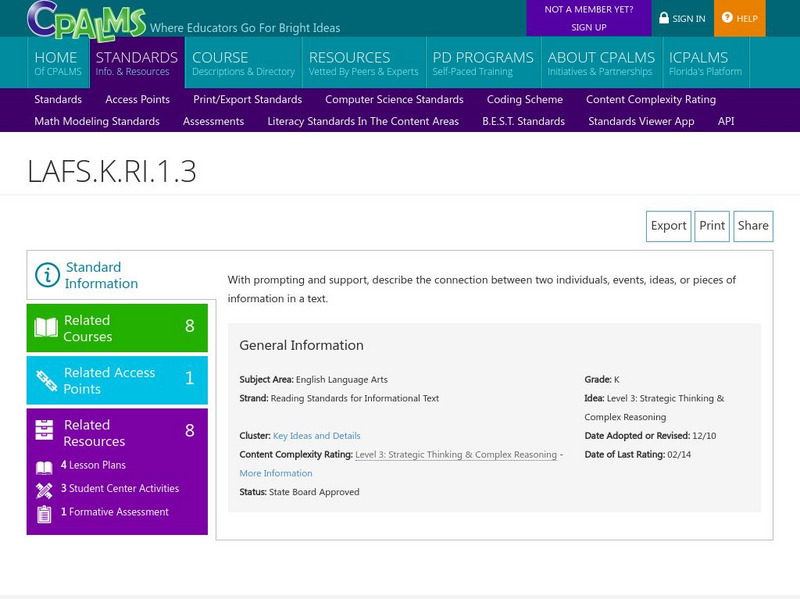Click the Sign In lock icon
The image size is (800, 599).
click(664, 18)
